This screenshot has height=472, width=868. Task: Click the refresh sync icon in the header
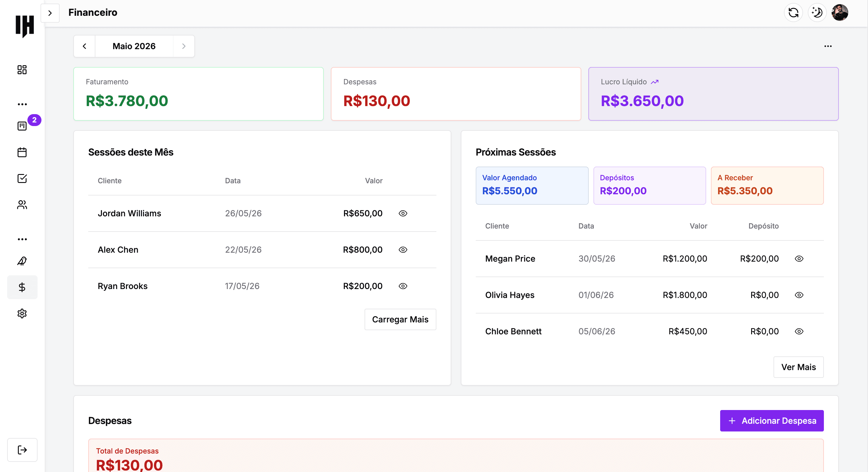[x=793, y=13]
